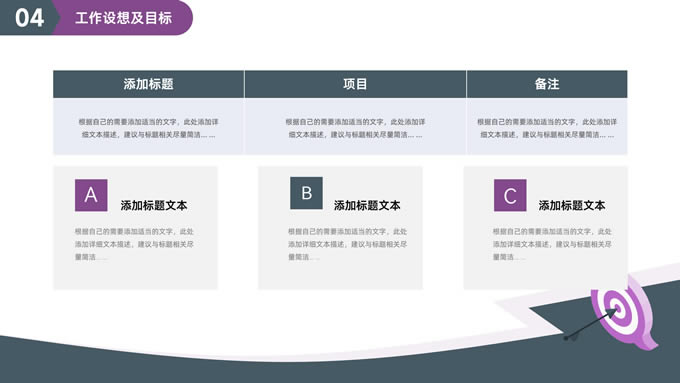
Task: Select the 项目 table header cell
Action: 355,84
